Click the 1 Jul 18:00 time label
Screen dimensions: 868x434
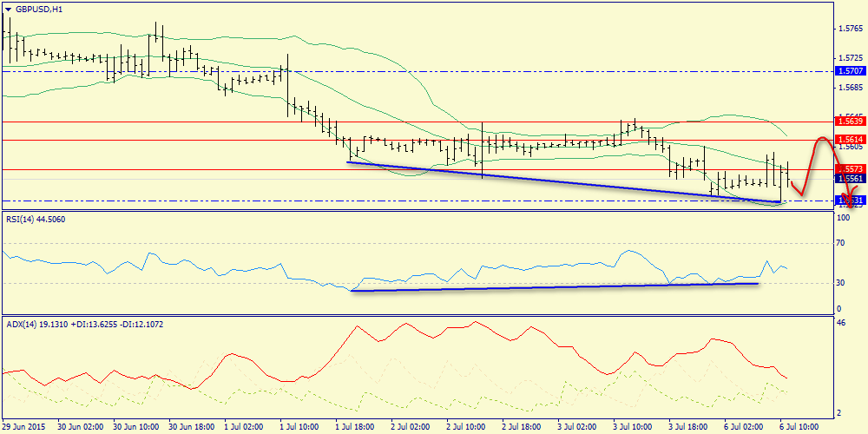pyautogui.click(x=354, y=427)
